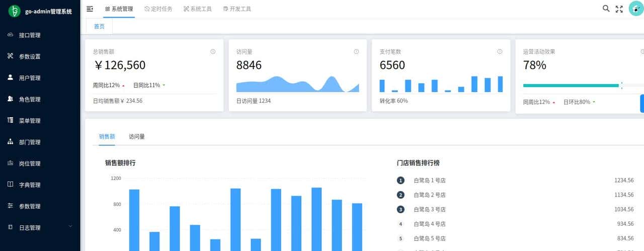The height and width of the screenshot is (251, 644).
Task: Click the 系统工具 wrench icon in top nav
Action: [x=186, y=9]
